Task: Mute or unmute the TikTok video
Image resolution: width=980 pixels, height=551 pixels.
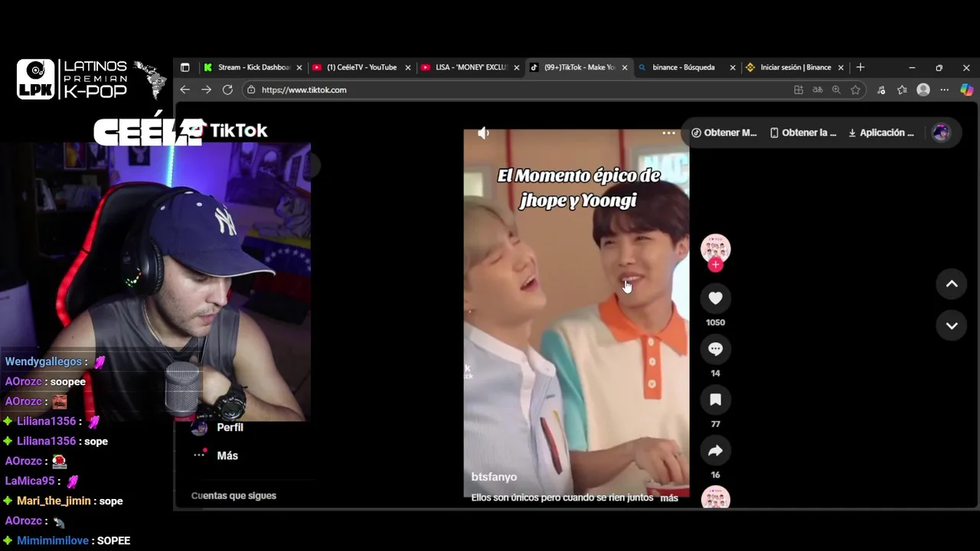Action: [483, 133]
